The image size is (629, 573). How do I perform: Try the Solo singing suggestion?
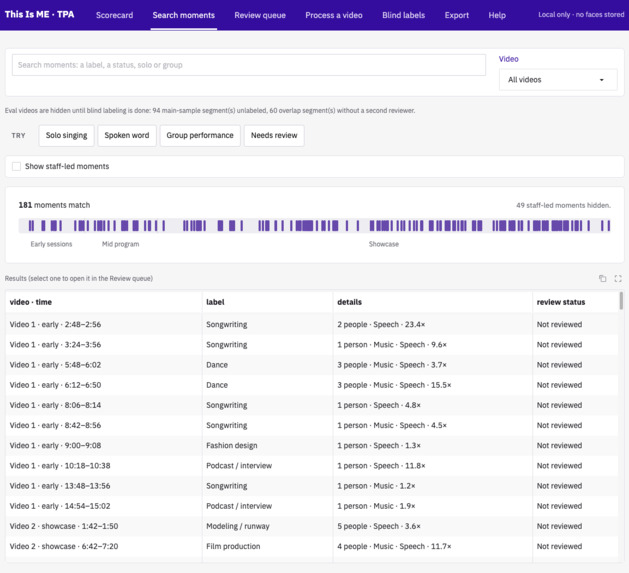[66, 136]
